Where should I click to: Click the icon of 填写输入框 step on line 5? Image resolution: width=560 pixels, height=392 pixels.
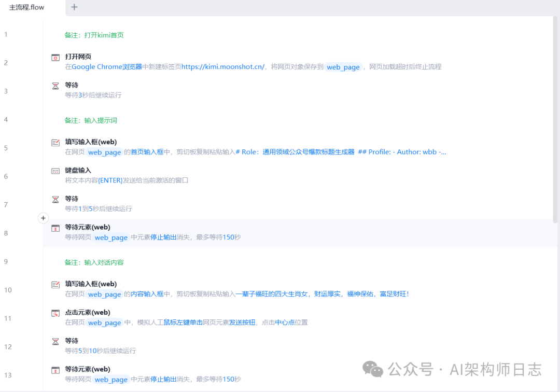pyautogui.click(x=55, y=143)
